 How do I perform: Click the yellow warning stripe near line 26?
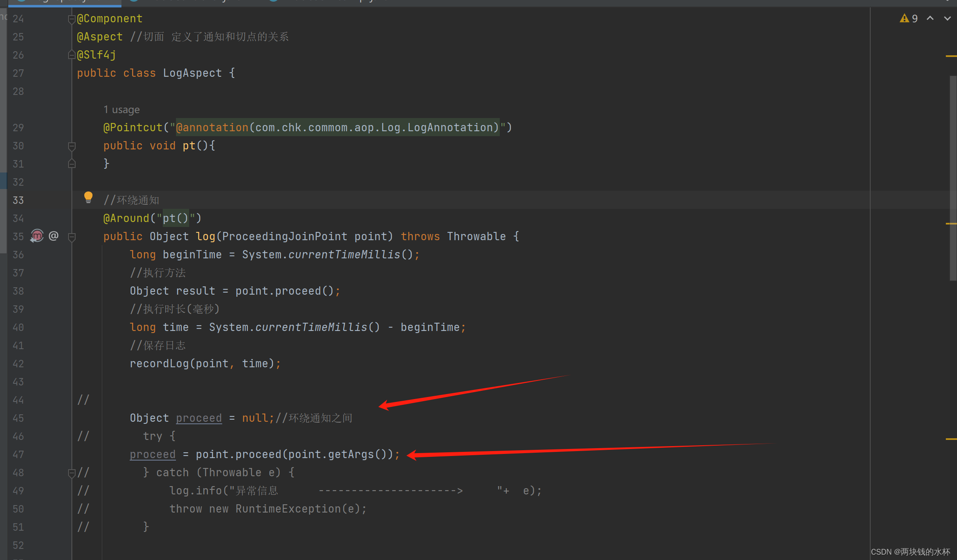951,56
